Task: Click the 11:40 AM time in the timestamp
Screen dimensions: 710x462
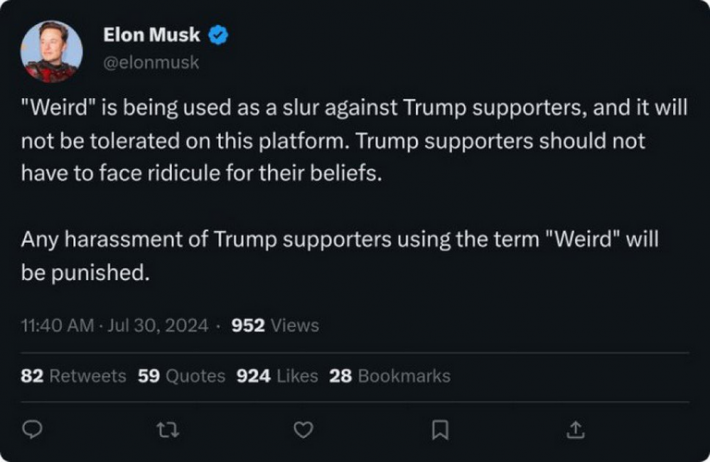Action: 56,325
